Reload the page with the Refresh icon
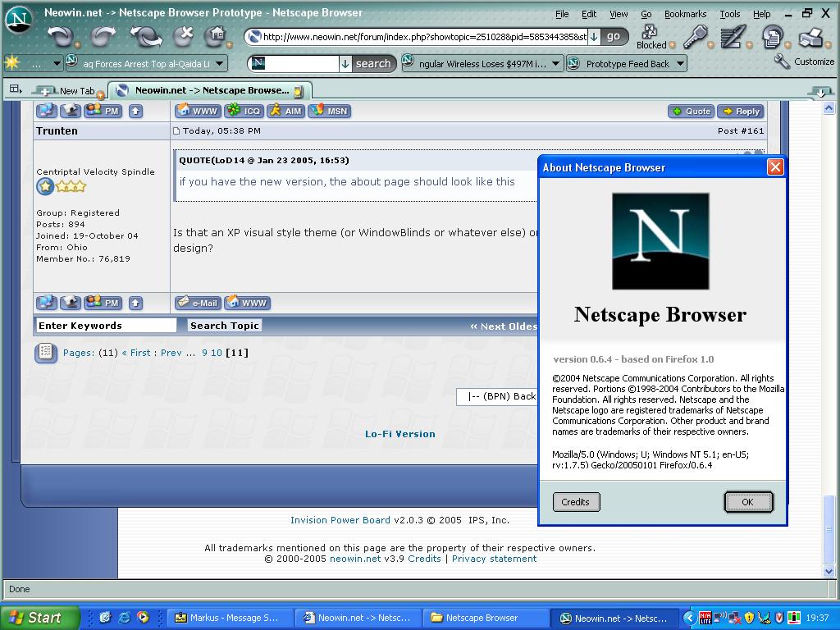 point(144,37)
